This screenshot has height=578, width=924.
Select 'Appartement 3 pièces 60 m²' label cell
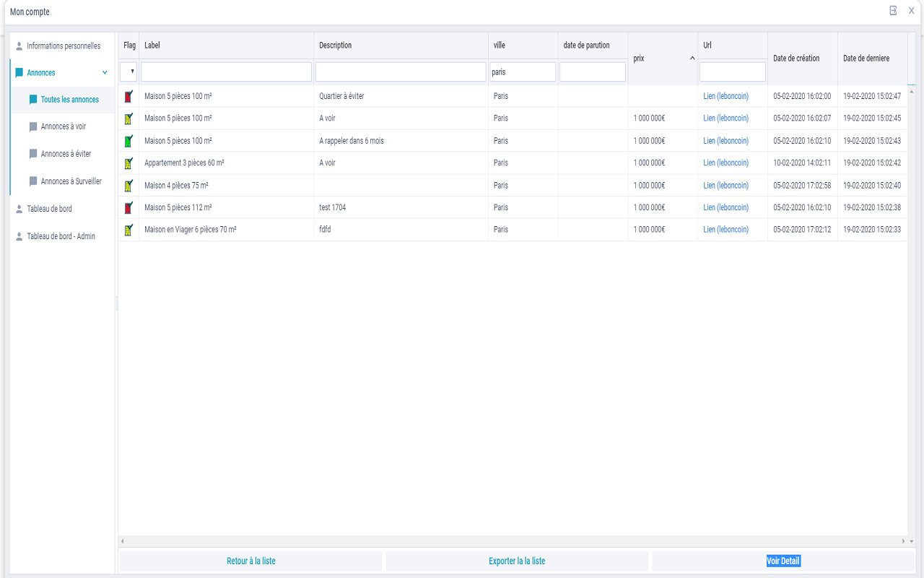(226, 163)
